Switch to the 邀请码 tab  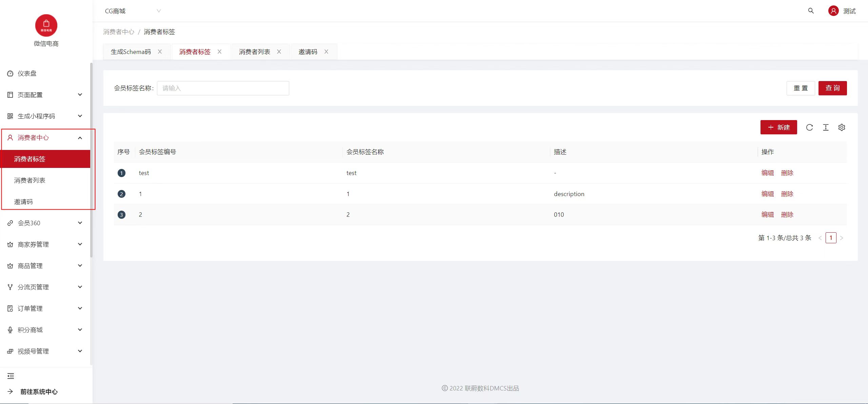point(308,52)
